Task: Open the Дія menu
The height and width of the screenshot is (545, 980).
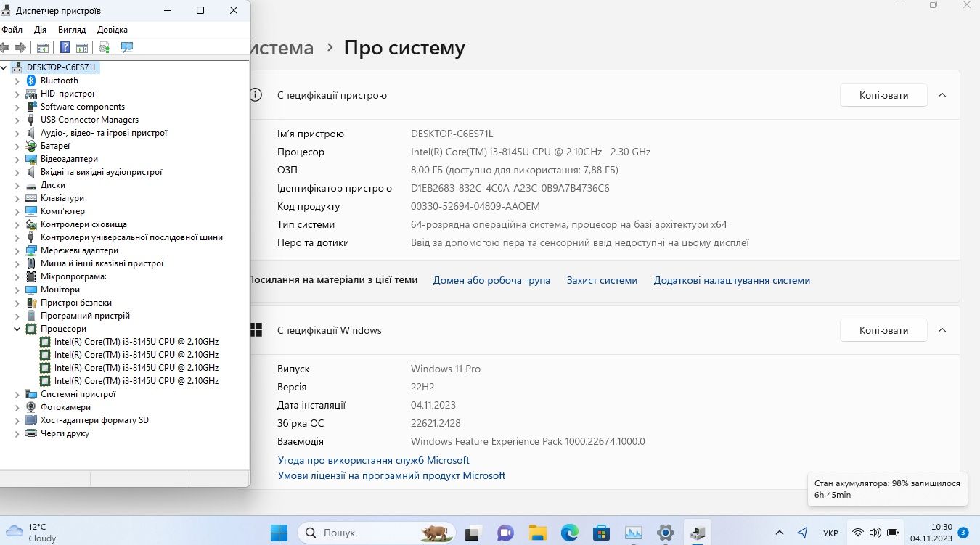Action: coord(40,30)
